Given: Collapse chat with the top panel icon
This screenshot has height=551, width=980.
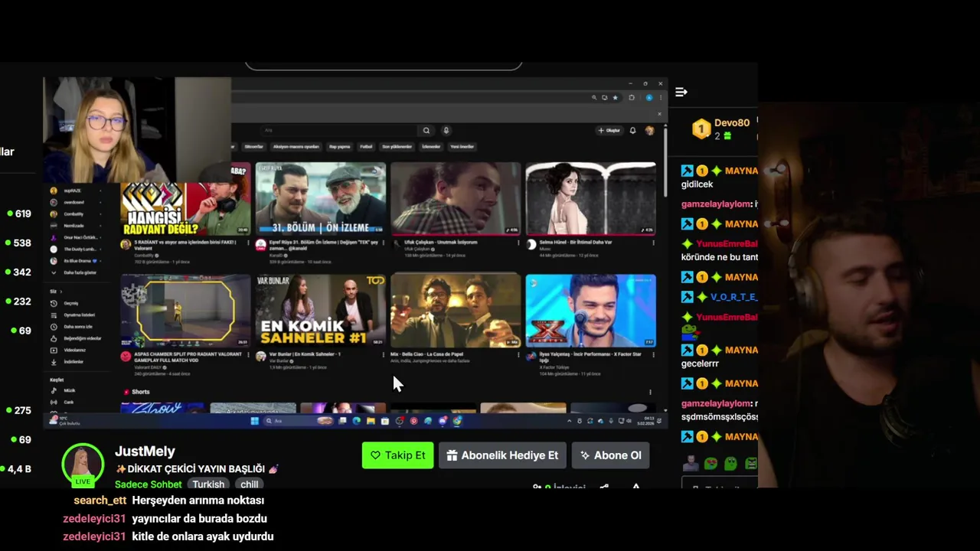Looking at the screenshot, I should pos(681,92).
